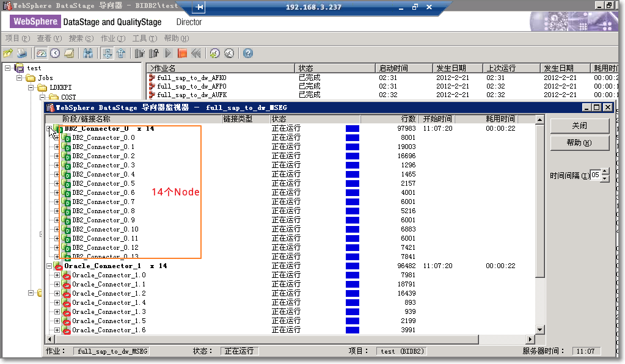
Task: Click the 帮助 button in monitor
Action: point(580,143)
